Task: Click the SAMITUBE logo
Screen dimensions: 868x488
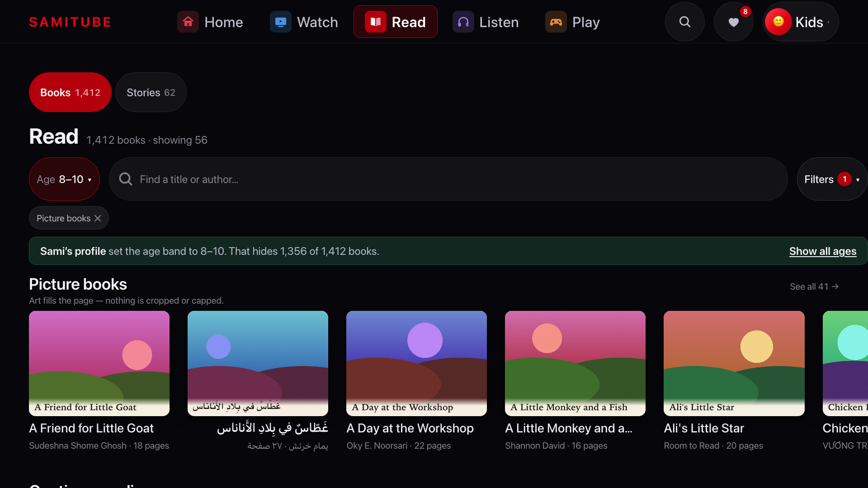Action: pos(70,22)
